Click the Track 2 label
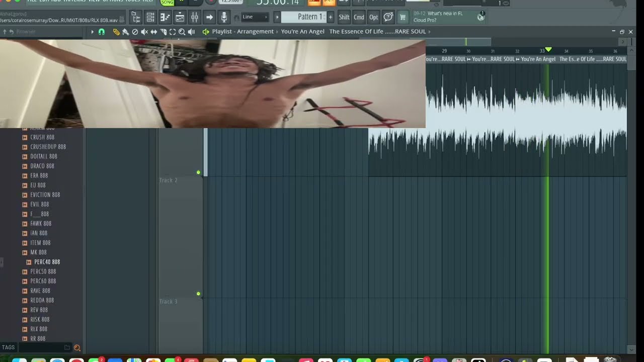Screen dimensions: 644x362 point(168,180)
